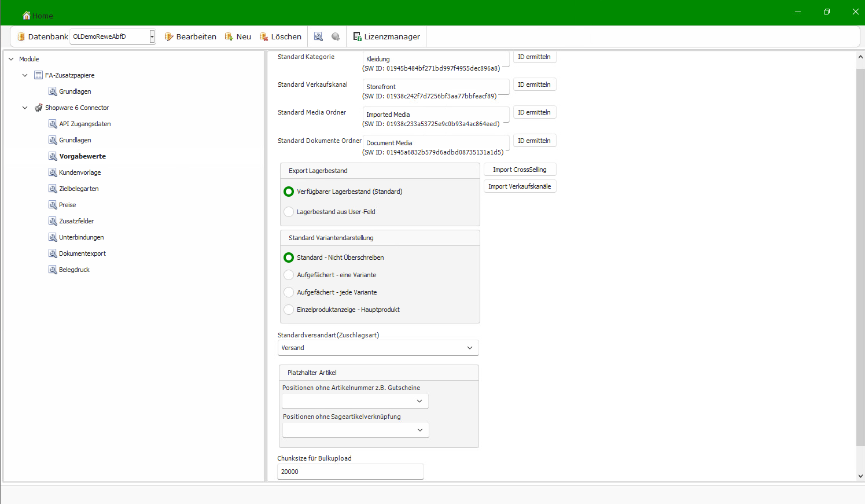This screenshot has width=865, height=504.
Task: Collapse the Shopware 6 Connector node
Action: tap(25, 108)
